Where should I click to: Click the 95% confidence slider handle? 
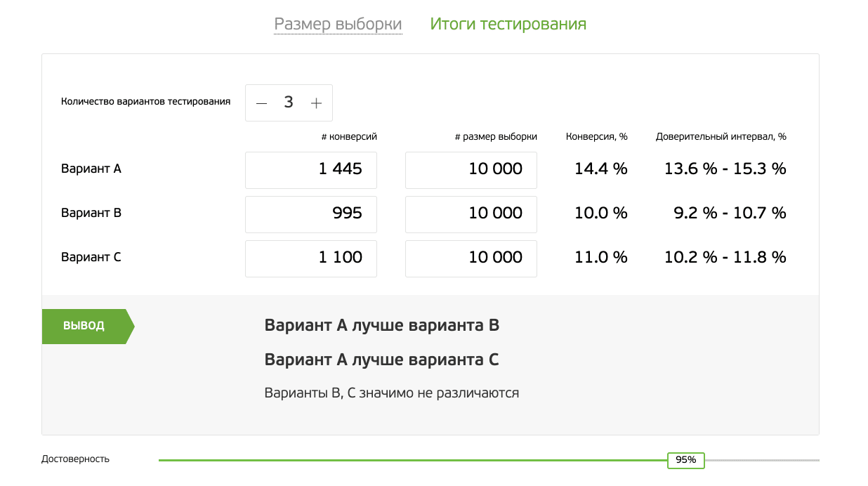pos(685,460)
